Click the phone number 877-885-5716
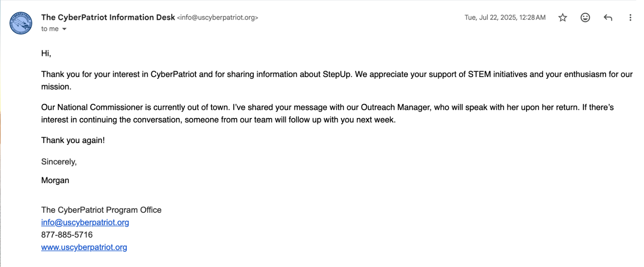Screen dimensions: 644x267 click(67, 235)
